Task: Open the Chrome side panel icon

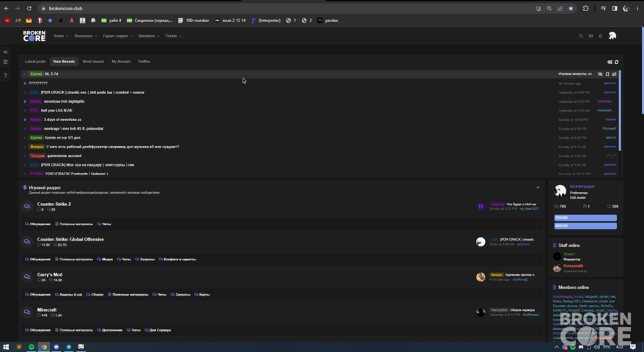Action: (615, 8)
